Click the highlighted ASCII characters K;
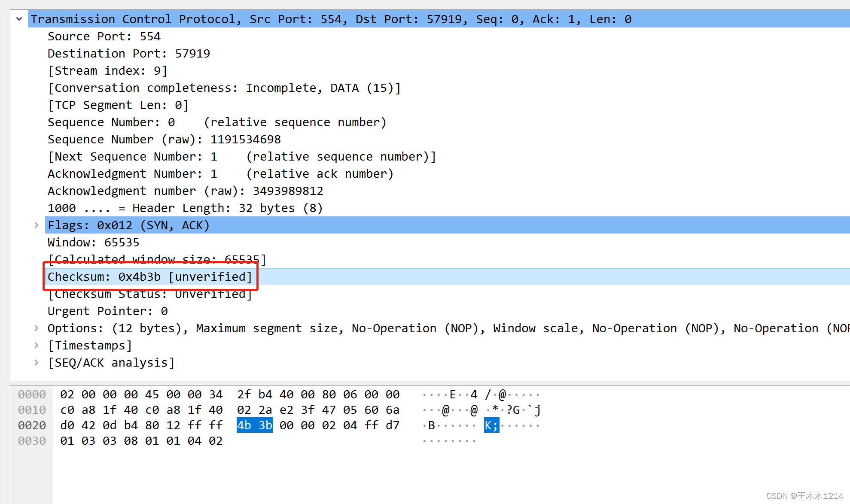This screenshot has height=504, width=850. [x=491, y=425]
